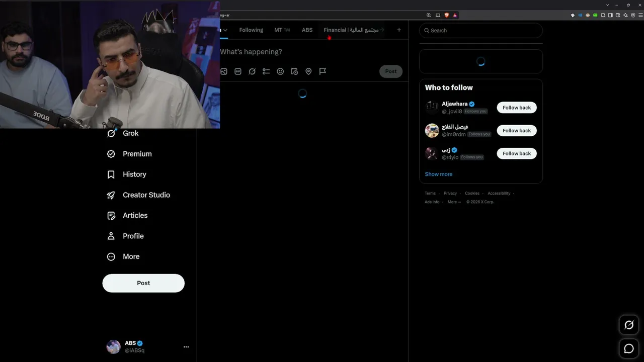Open the Brave VPN shield icon

click(633, 15)
